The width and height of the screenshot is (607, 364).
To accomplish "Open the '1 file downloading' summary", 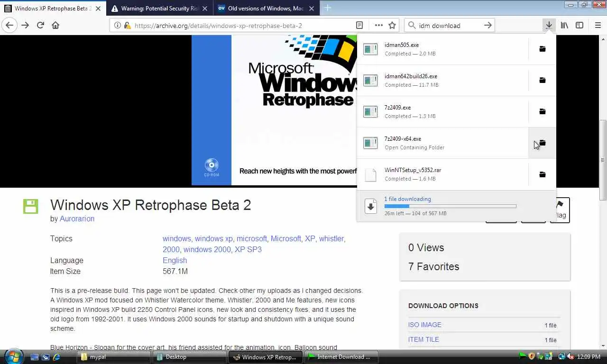I will 407,199.
